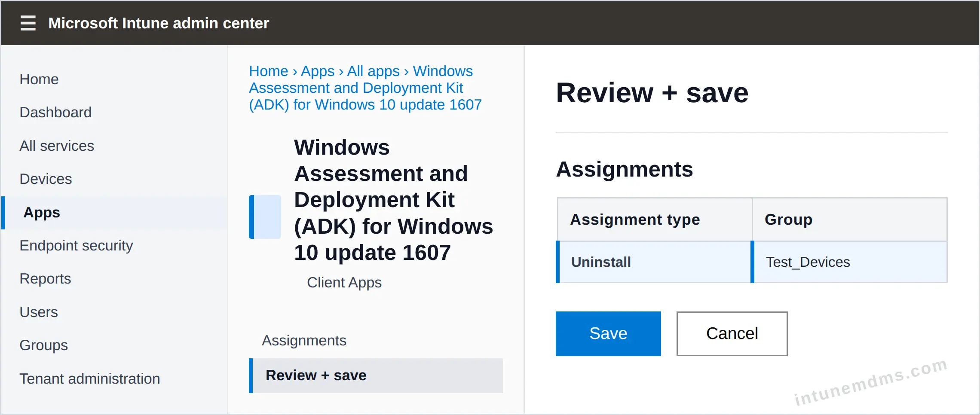
Task: Go to Home in sidebar
Action: 39,79
